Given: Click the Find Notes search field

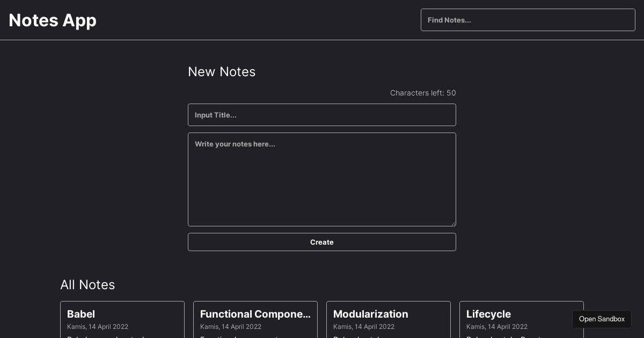Looking at the screenshot, I should coord(528,20).
